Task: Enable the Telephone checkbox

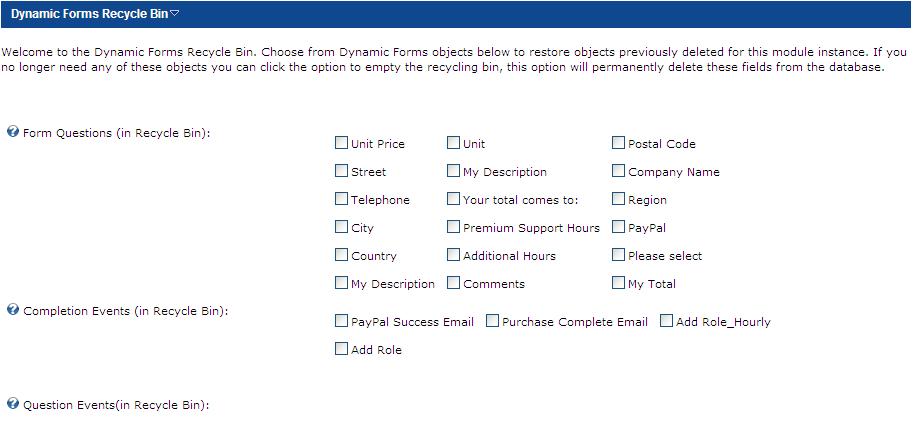Action: pos(341,199)
